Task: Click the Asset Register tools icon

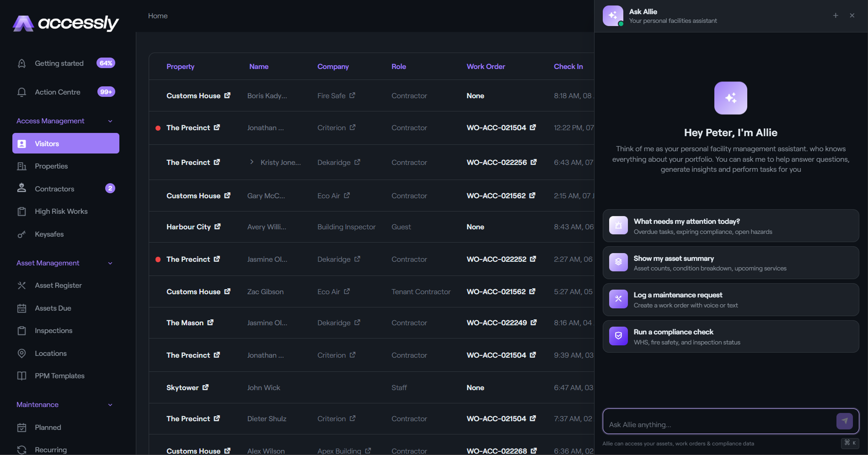Action: click(21, 286)
